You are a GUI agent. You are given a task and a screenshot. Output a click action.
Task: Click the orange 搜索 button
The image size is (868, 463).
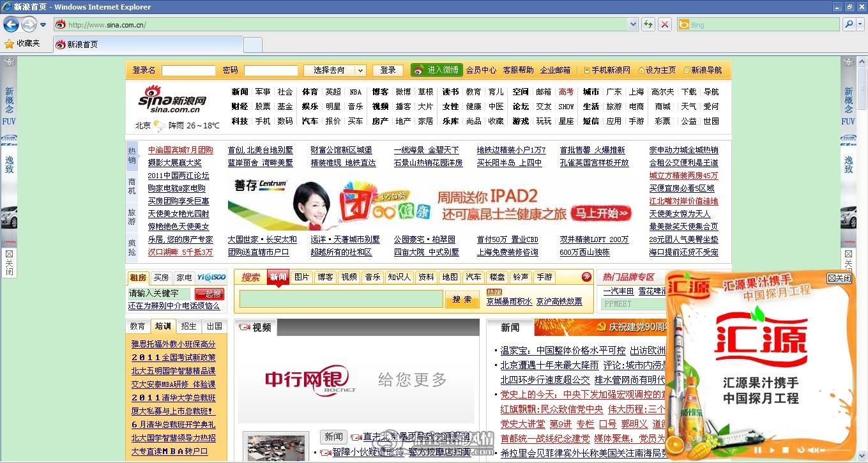[x=462, y=299]
